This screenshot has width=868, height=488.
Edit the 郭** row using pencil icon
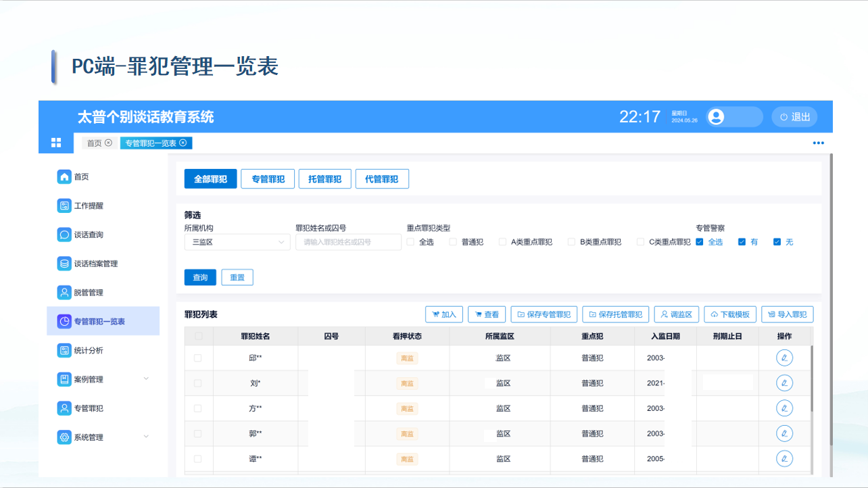[784, 433]
